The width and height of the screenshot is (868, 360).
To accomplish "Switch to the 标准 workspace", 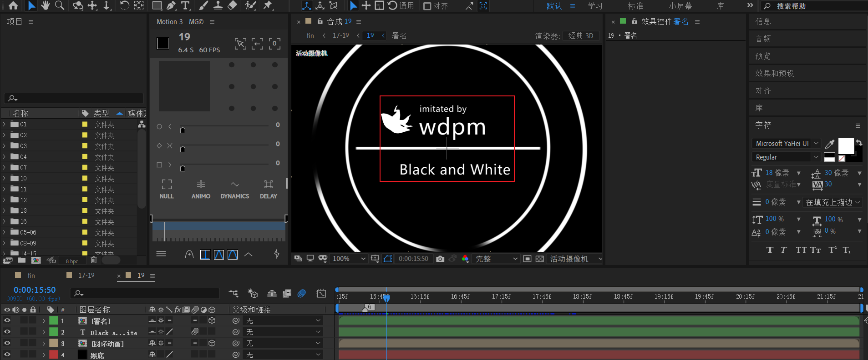I will click(635, 6).
